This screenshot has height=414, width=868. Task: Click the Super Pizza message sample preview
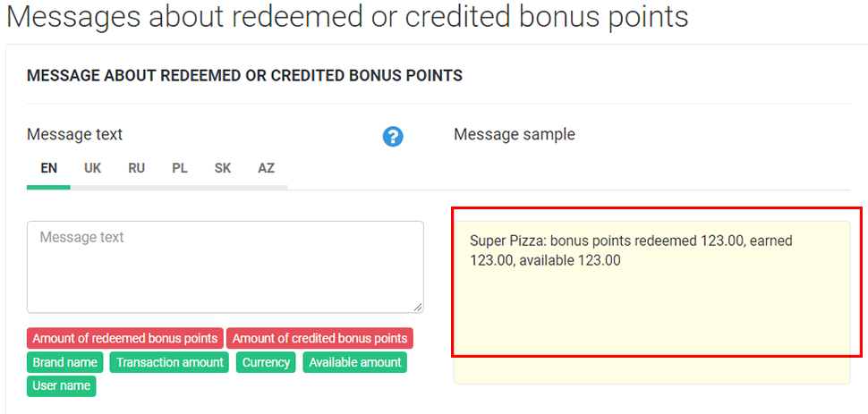631,250
